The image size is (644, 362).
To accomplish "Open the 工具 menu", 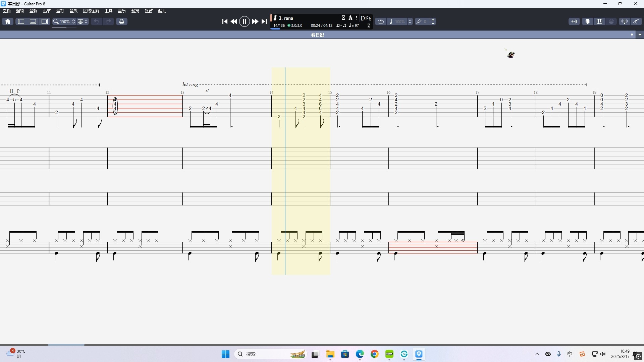I will coord(109,11).
